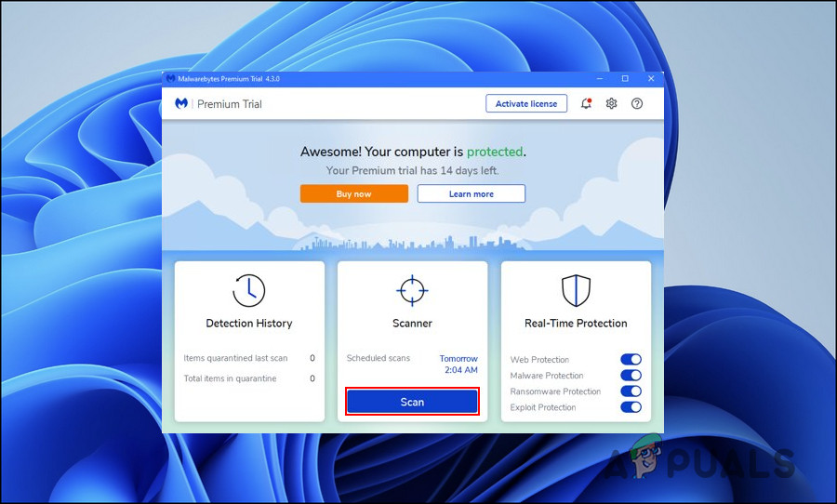Click Total items in quarantine label
This screenshot has height=504, width=837.
[230, 378]
